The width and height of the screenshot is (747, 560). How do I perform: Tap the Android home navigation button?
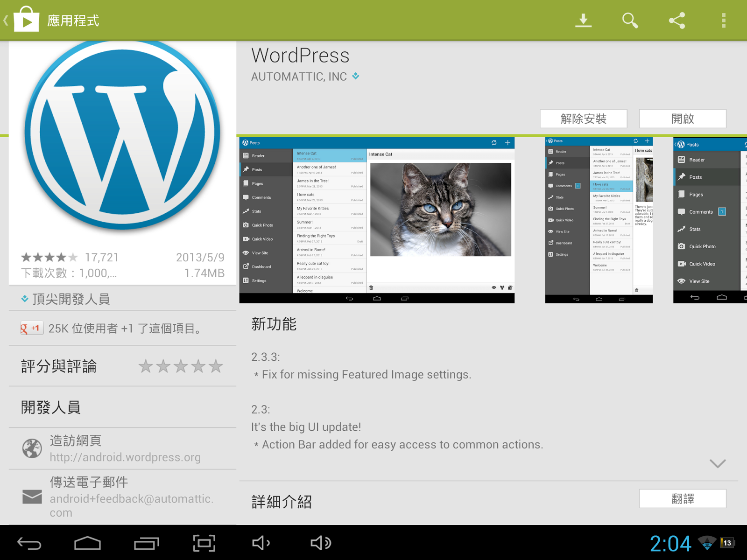click(x=88, y=543)
